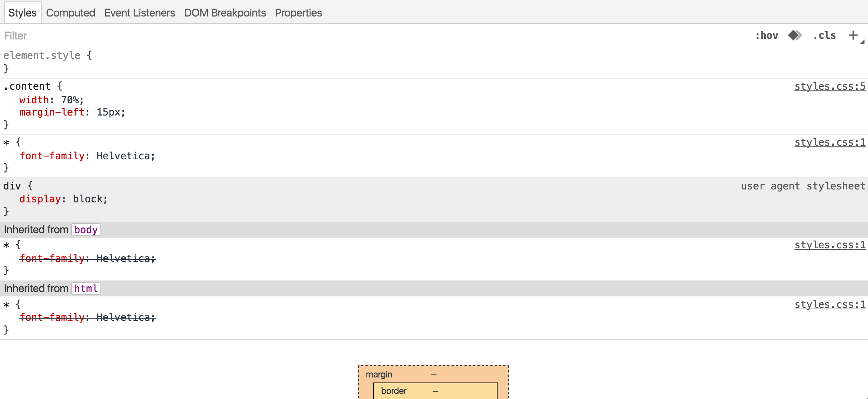Open Properties panel tab

pyautogui.click(x=297, y=12)
